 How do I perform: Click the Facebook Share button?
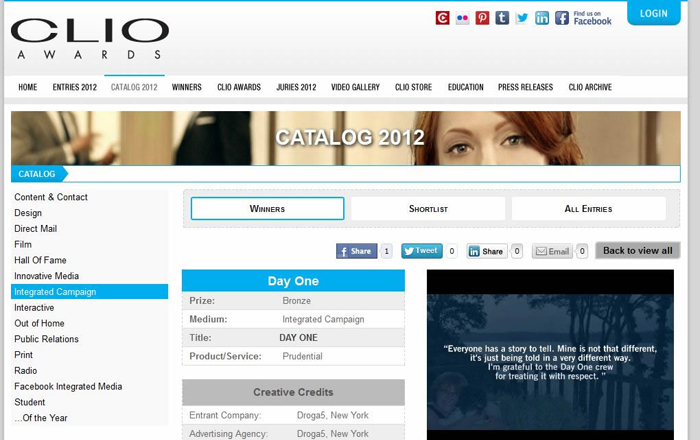coord(357,251)
